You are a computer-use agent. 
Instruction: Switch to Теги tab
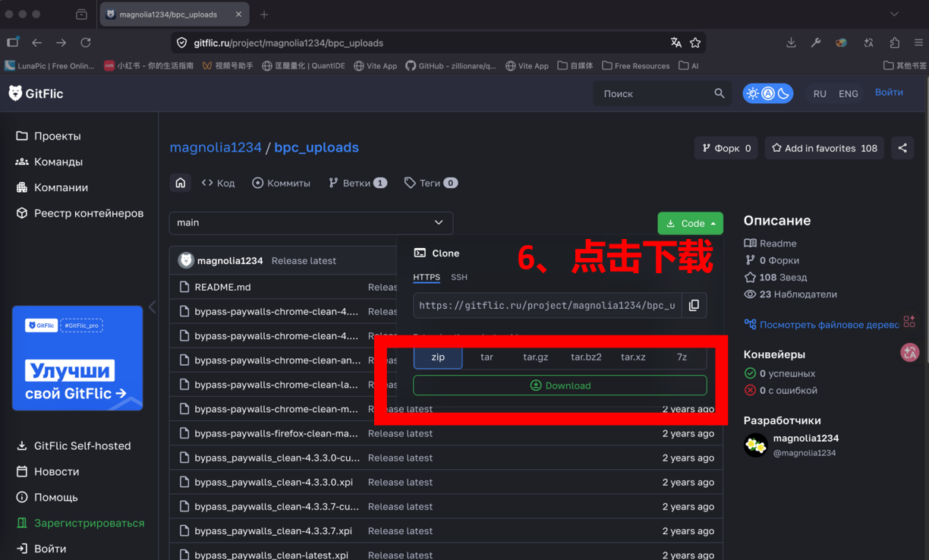click(430, 183)
